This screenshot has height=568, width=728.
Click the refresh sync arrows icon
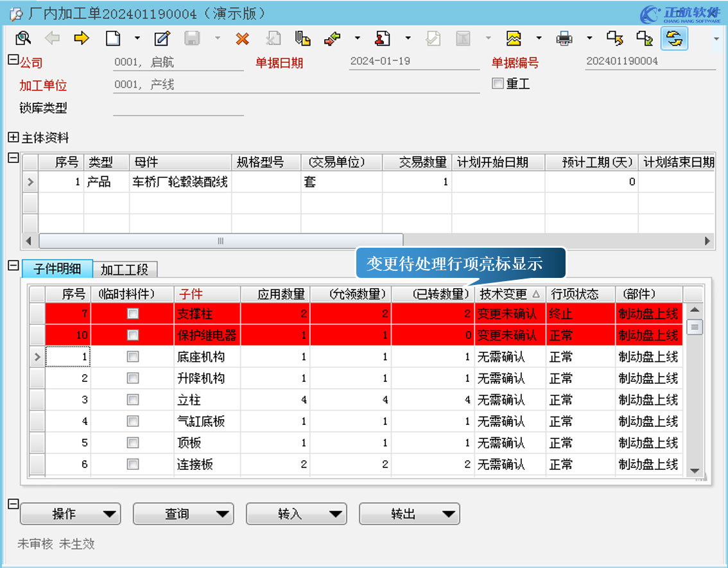[674, 39]
